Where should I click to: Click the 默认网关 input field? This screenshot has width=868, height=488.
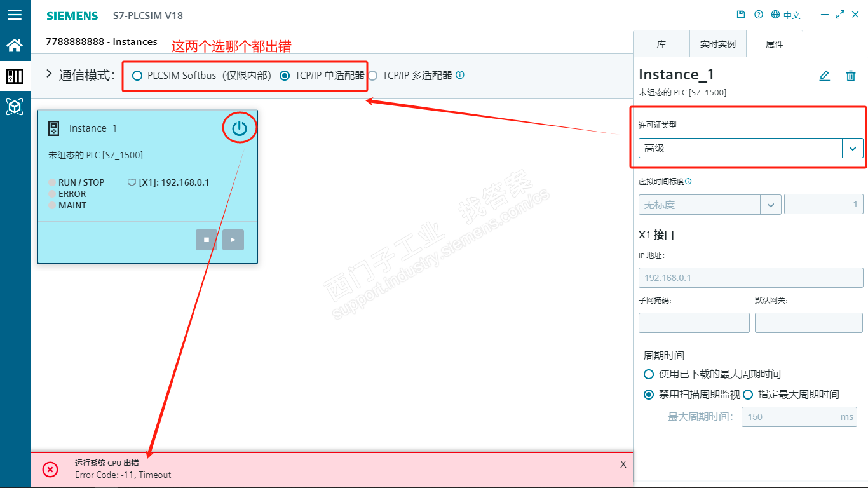(x=809, y=323)
